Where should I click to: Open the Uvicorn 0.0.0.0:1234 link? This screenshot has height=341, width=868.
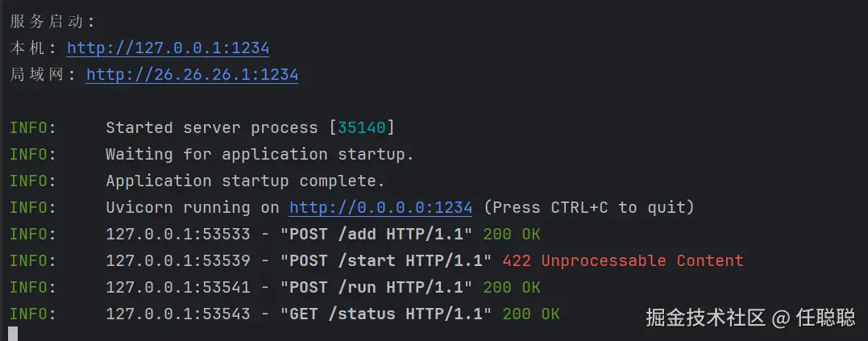click(x=380, y=207)
